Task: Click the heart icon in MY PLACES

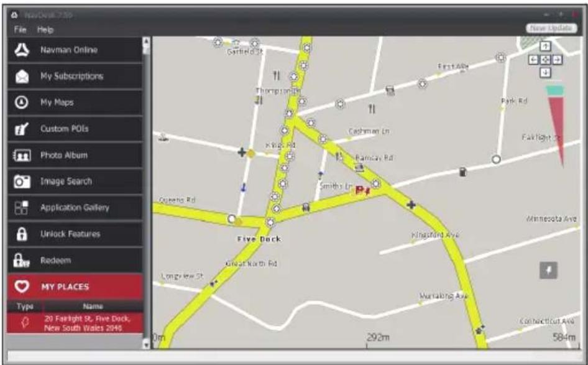Action: [x=22, y=287]
